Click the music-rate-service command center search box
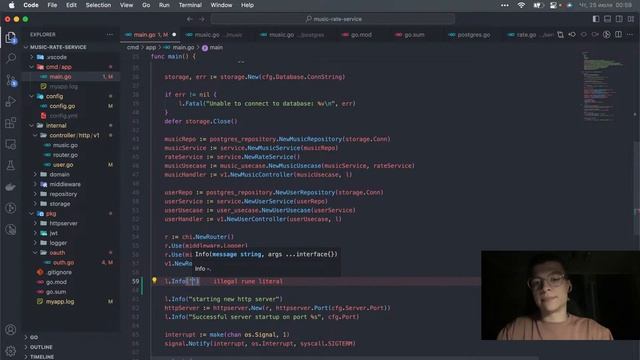Screen dimensions: 640x360 coord(333,19)
